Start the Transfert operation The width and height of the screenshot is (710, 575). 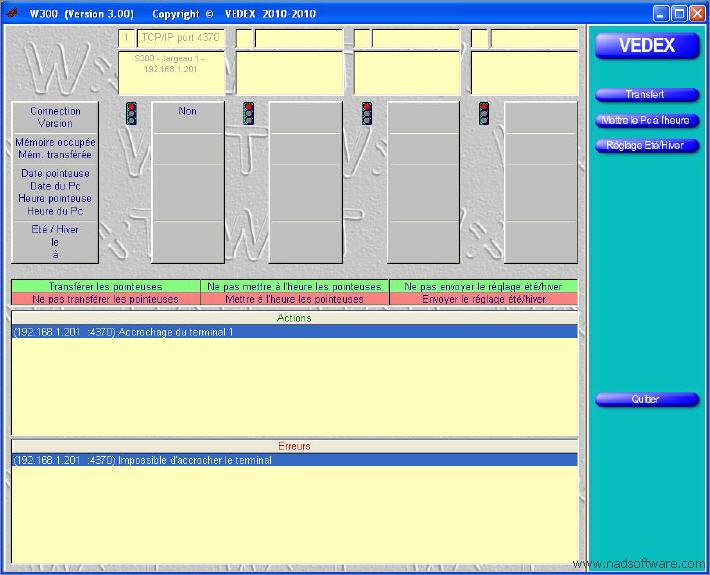647,95
